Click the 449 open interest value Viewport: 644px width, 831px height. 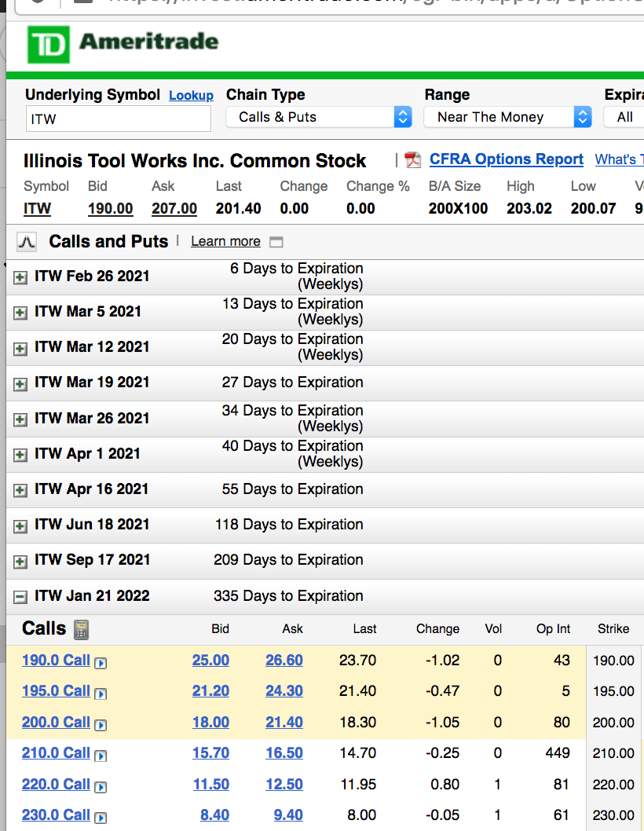pos(558,753)
